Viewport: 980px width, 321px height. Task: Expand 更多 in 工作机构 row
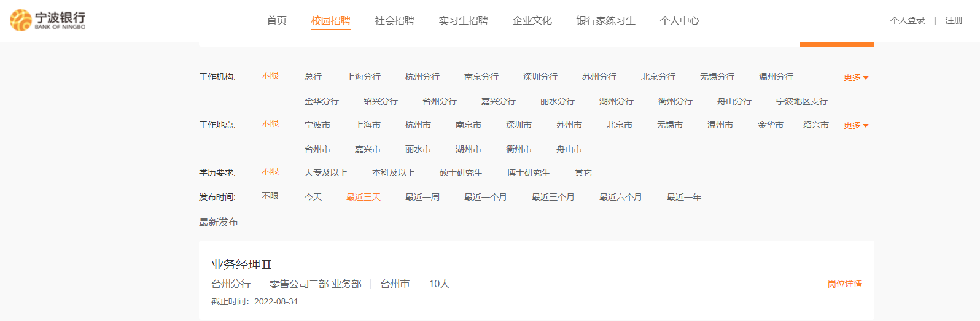[856, 77]
